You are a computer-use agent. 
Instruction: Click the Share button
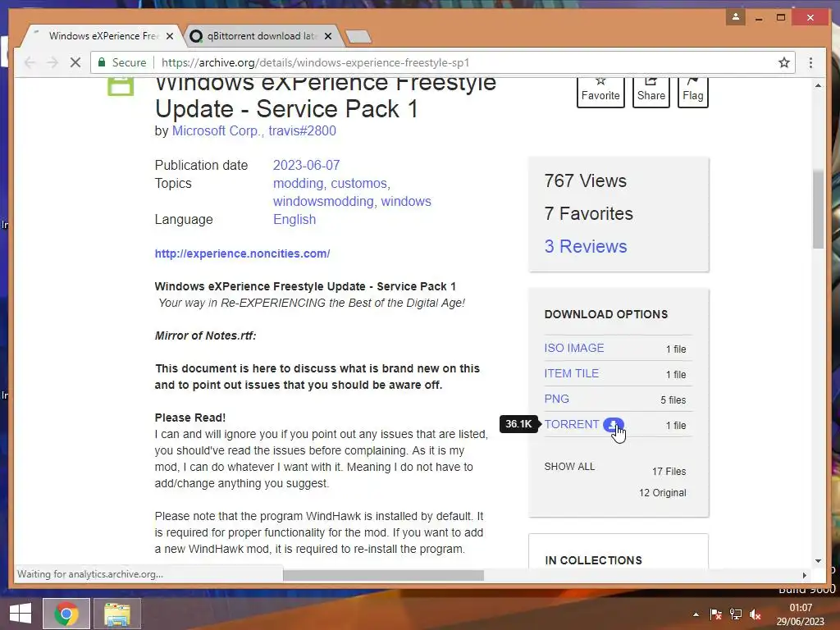coord(651,92)
